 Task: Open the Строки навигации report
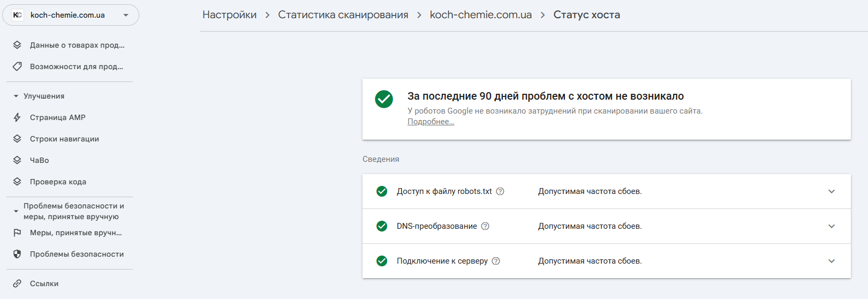click(64, 139)
